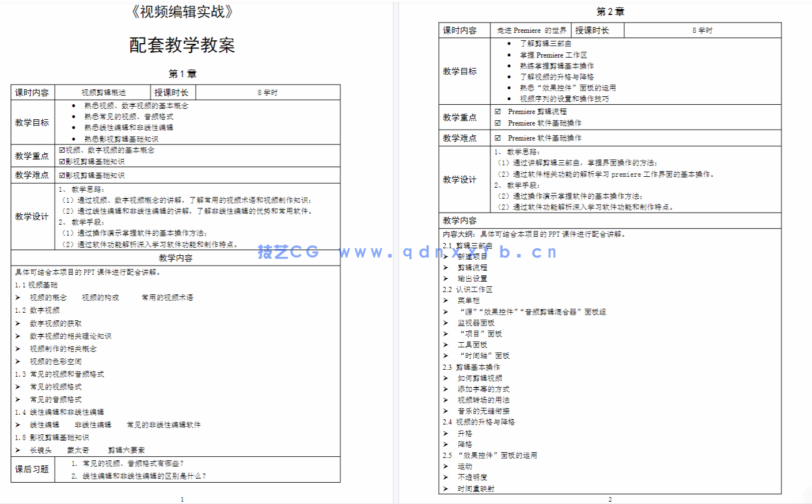
Task: Click the "课时内容" table cell label
Action: coord(33,92)
